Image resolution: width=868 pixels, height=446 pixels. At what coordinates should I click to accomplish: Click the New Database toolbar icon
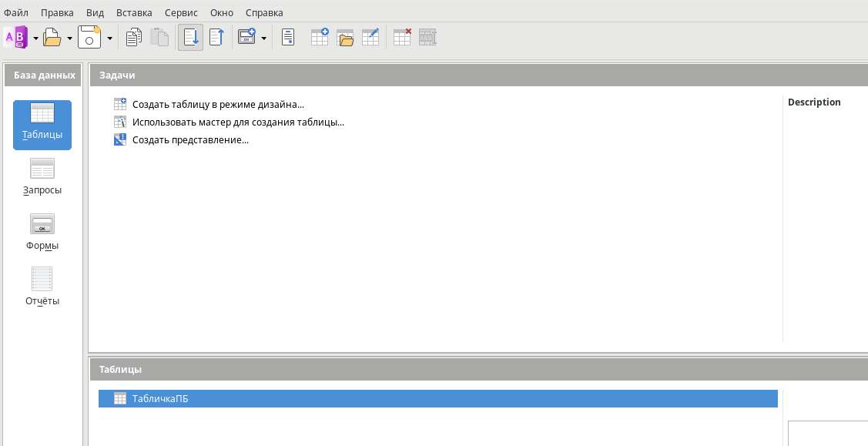pyautogui.click(x=16, y=38)
